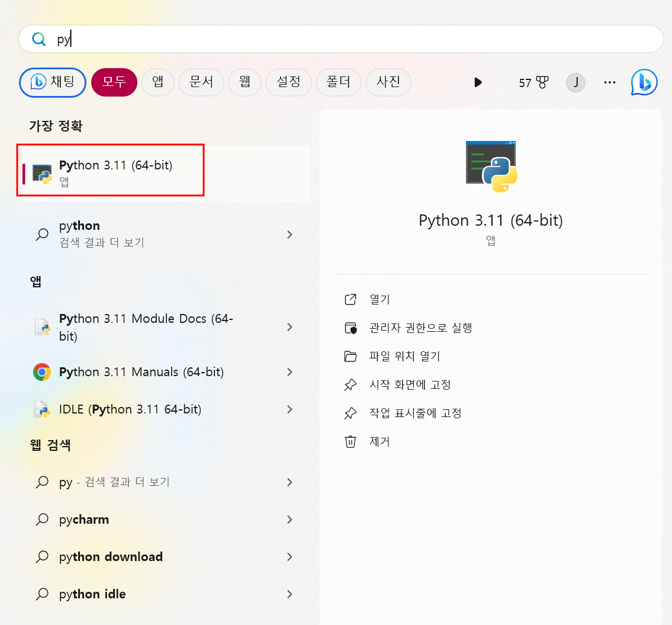Image resolution: width=672 pixels, height=625 pixels.
Task: Click the search input field containing 'py'
Action: coord(340,39)
